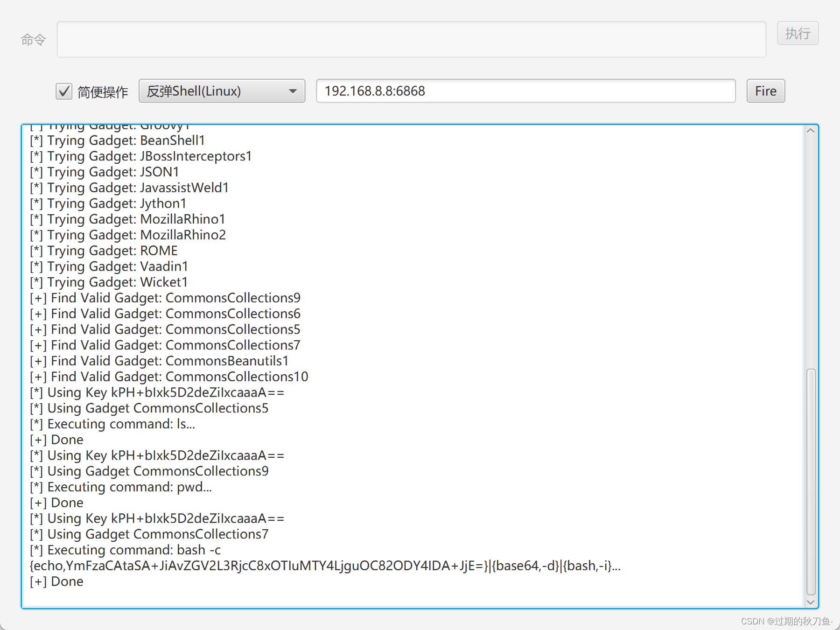Click the 执行 execute button
Screen dimensions: 840x630
(798, 33)
